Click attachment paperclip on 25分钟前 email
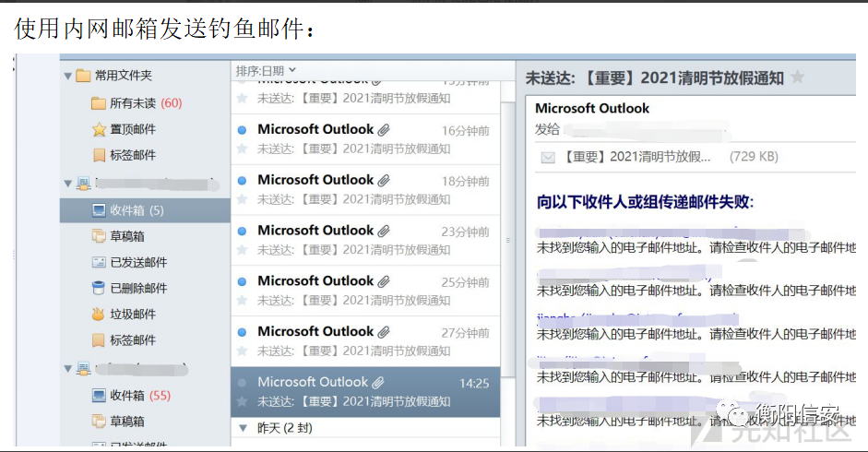Viewport: 868px width, 452px height. (384, 281)
